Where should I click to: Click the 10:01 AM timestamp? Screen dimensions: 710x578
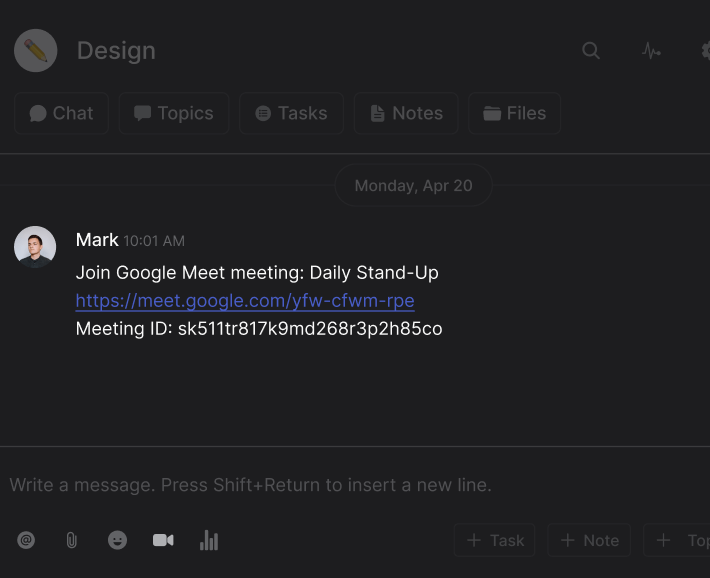(154, 241)
